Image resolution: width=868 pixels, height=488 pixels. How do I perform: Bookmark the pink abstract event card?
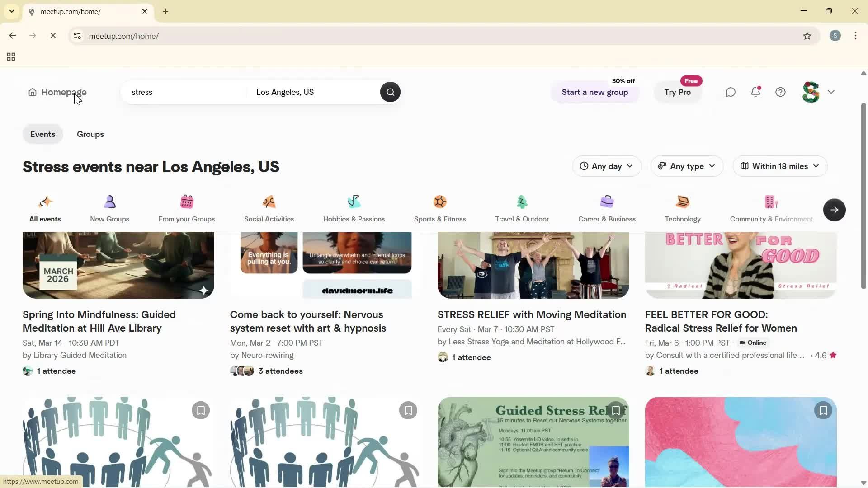click(823, 410)
